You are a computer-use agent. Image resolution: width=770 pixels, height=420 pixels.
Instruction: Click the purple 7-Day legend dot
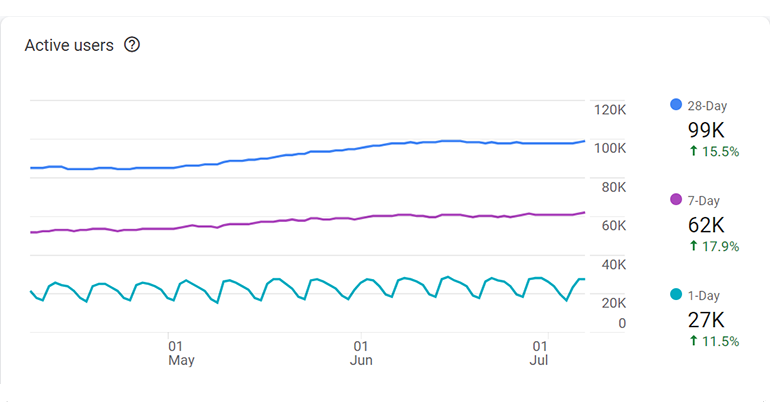[x=676, y=200]
